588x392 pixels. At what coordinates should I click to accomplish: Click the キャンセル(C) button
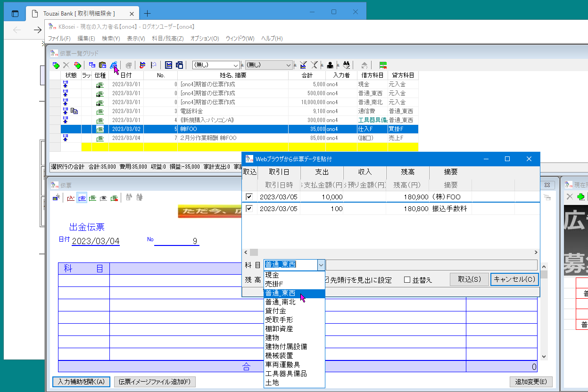pyautogui.click(x=514, y=279)
